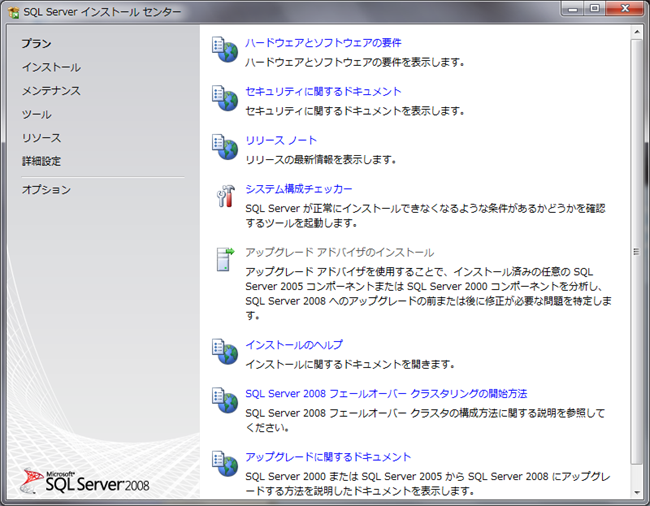Image resolution: width=650 pixels, height=506 pixels.
Task: Click description セキュリティに関するドキュメントを表示します。
Action: click(x=354, y=111)
